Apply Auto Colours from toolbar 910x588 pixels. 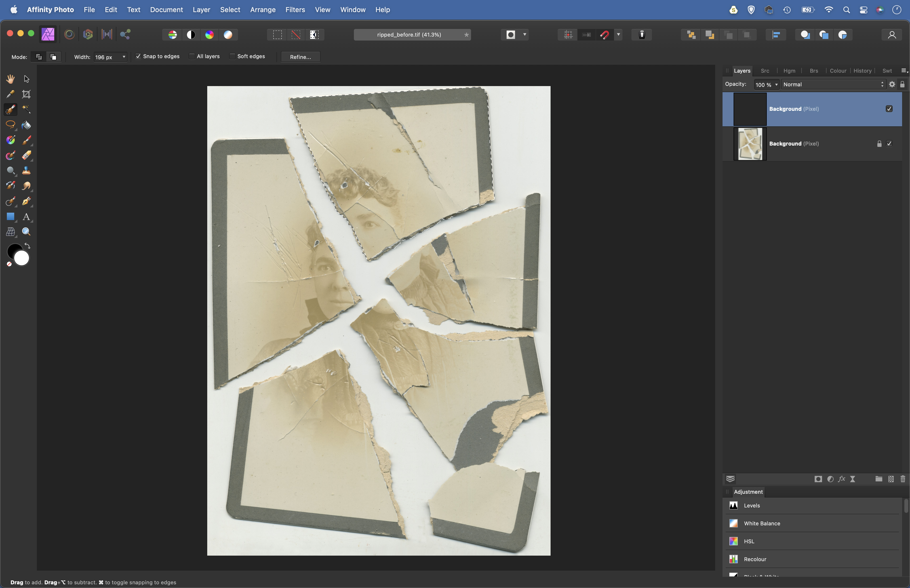pos(210,35)
